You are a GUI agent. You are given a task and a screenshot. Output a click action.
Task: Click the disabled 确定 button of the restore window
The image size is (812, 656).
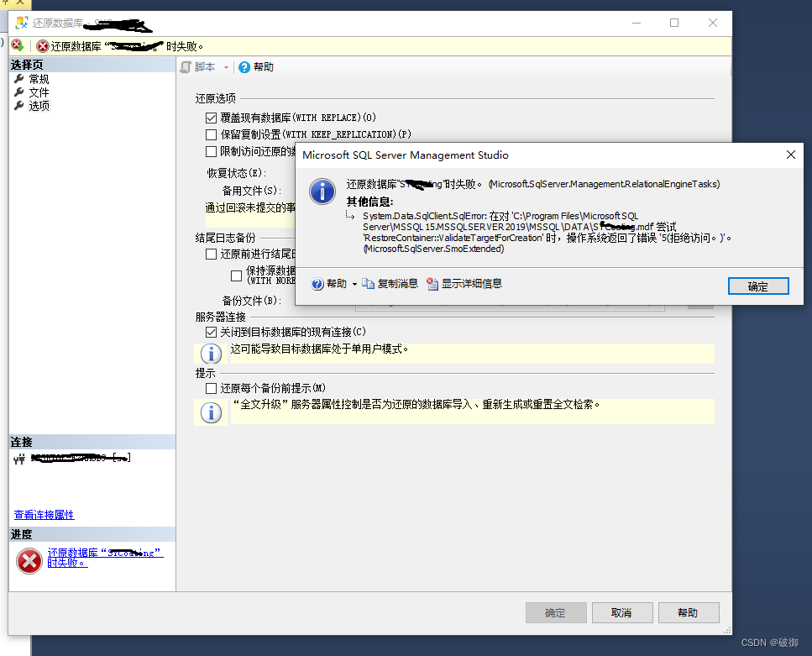(x=556, y=613)
